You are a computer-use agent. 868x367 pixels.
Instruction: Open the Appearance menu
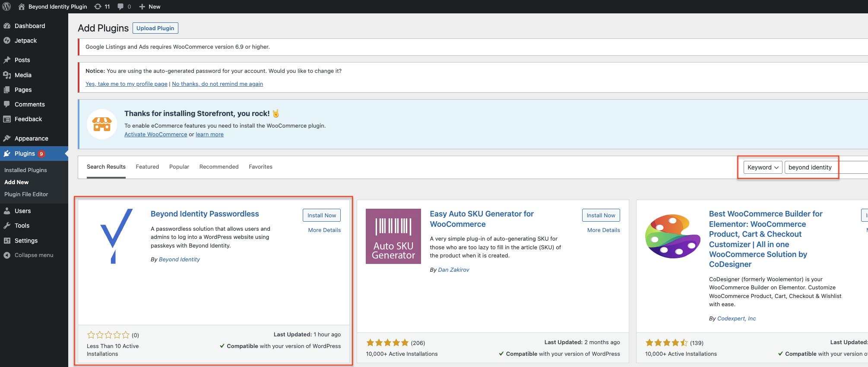click(x=32, y=138)
